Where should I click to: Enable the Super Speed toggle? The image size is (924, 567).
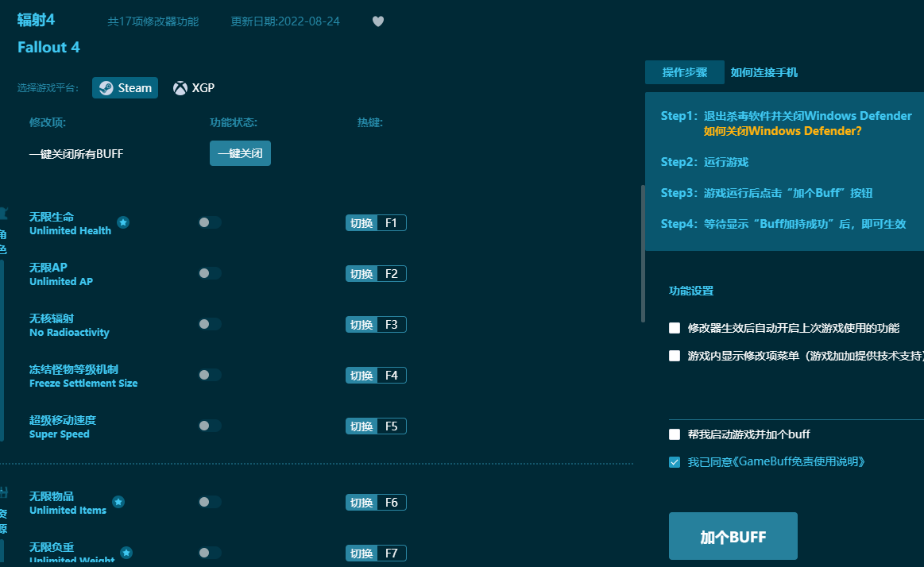pyautogui.click(x=210, y=426)
